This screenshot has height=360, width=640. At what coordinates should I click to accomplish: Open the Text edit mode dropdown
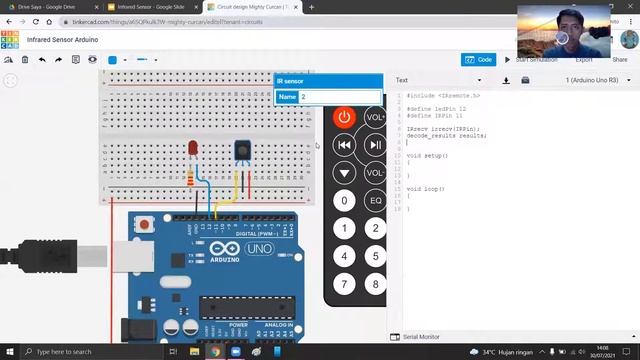pos(438,80)
